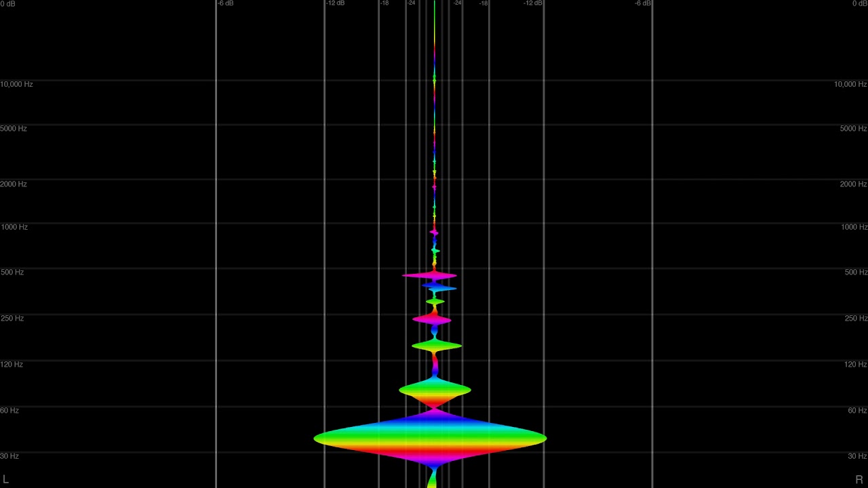
Task: Click the left-side 500 Hz label
Action: click(12, 272)
